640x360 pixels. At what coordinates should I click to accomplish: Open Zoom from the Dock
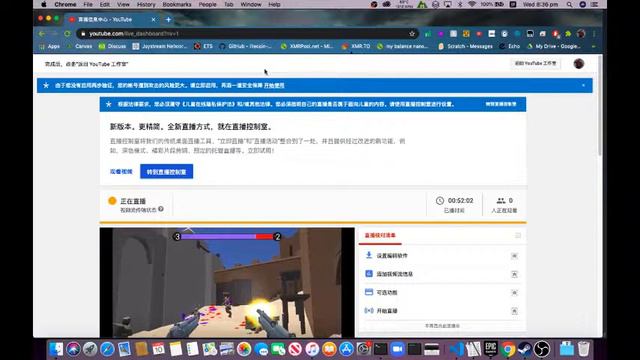point(397,349)
